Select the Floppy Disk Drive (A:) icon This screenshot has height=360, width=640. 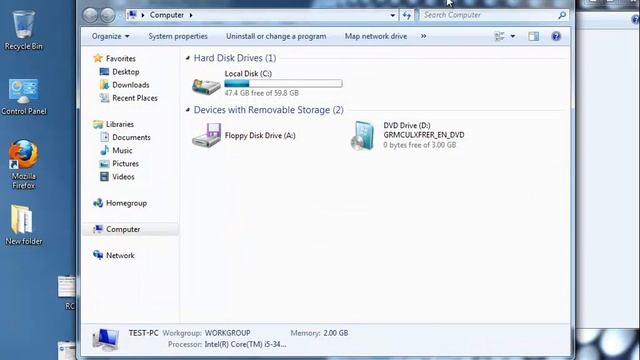pos(207,135)
